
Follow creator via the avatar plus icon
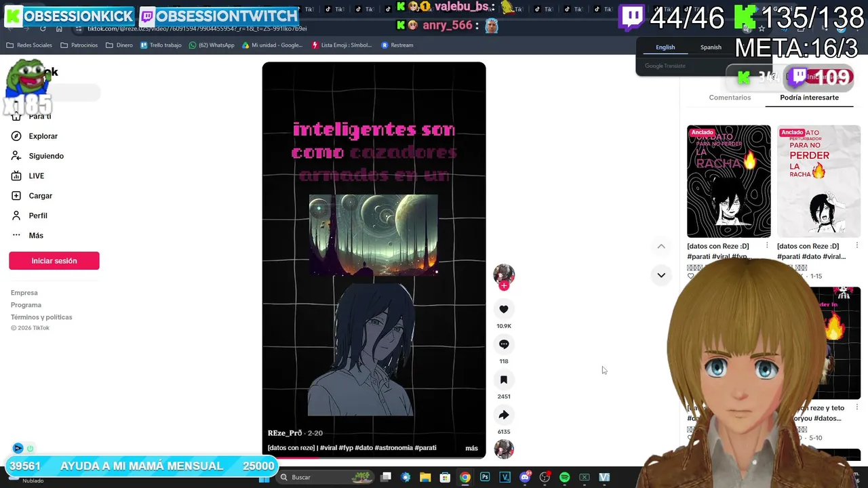tap(504, 286)
